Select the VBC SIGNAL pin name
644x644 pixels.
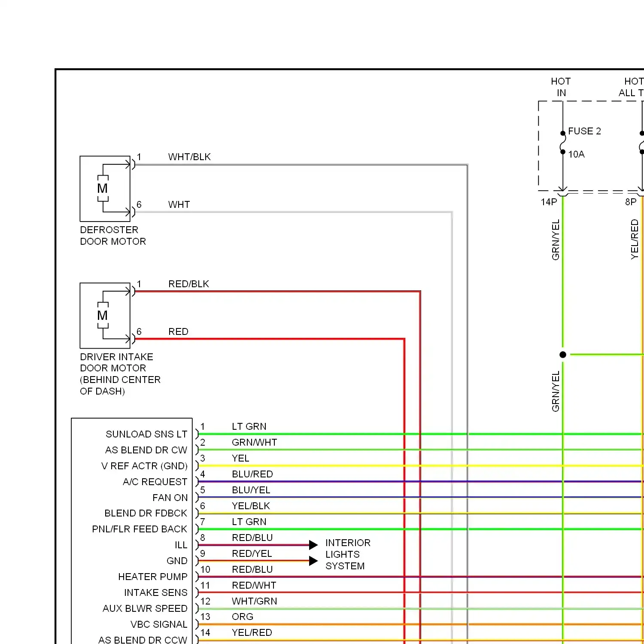coord(159,624)
